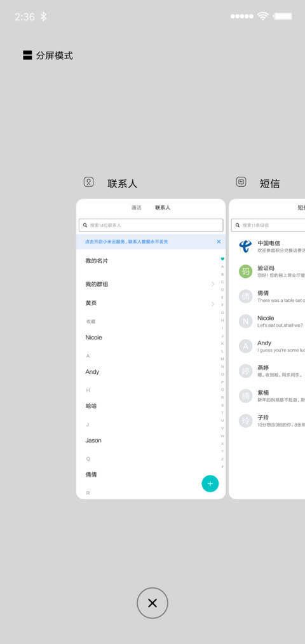Tap the signal strength dots
This screenshot has width=305, height=644.
242,17
